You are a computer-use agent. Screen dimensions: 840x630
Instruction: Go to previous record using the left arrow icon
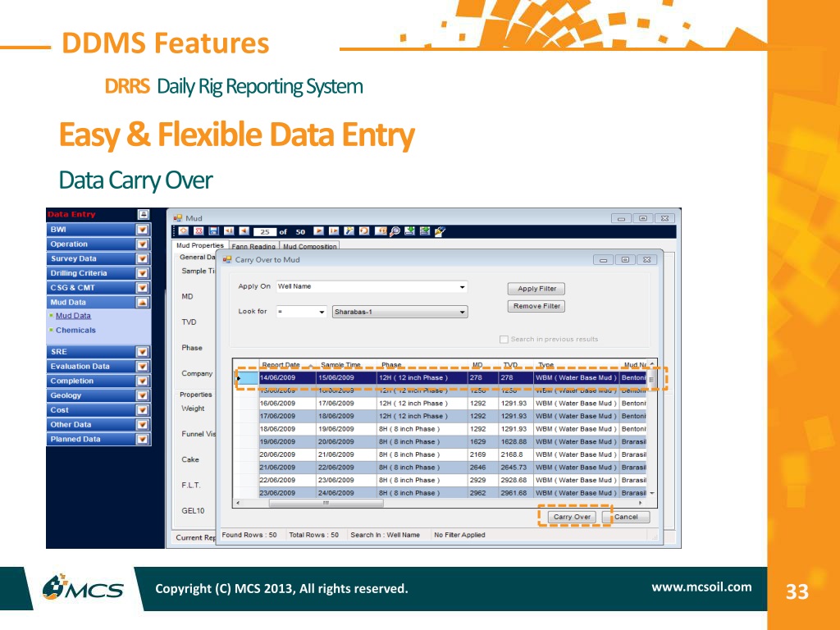click(x=244, y=231)
